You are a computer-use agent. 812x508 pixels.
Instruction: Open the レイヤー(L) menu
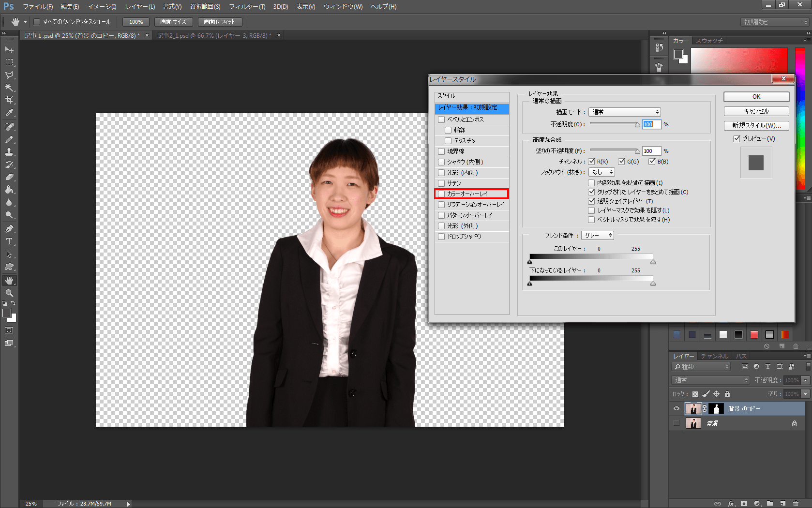(x=140, y=7)
